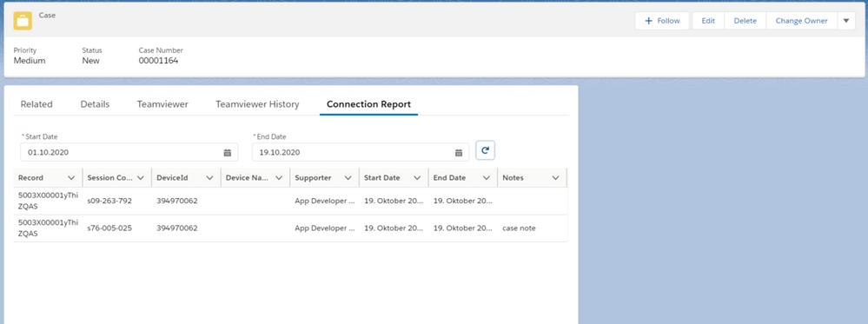The image size is (868, 324).
Task: Focus the End Date field 19.10.2020
Action: [x=361, y=152]
